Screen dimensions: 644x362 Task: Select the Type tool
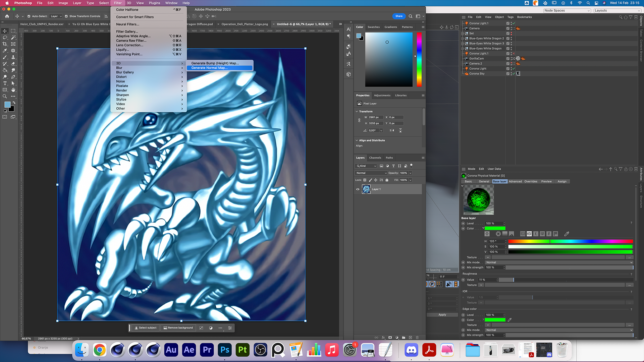[5, 83]
